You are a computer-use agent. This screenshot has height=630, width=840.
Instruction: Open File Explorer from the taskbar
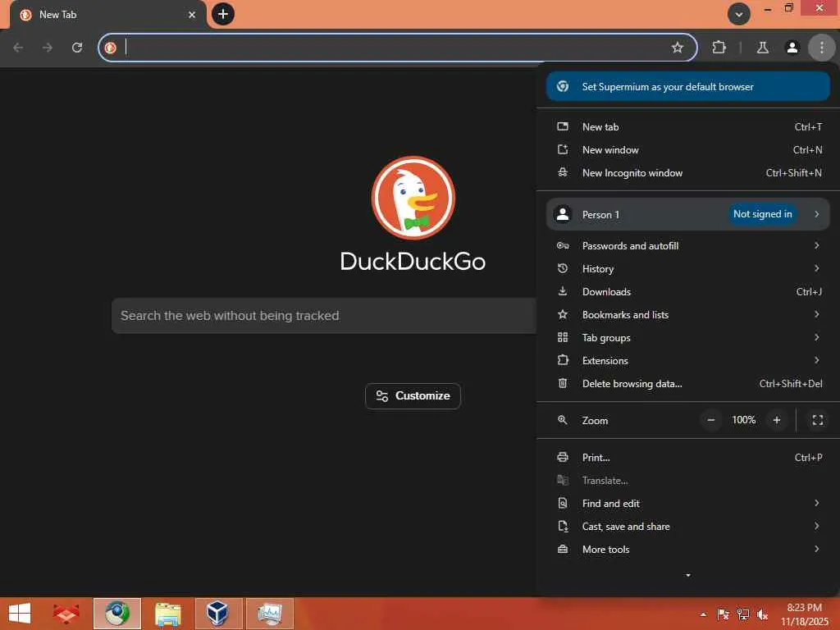(167, 614)
